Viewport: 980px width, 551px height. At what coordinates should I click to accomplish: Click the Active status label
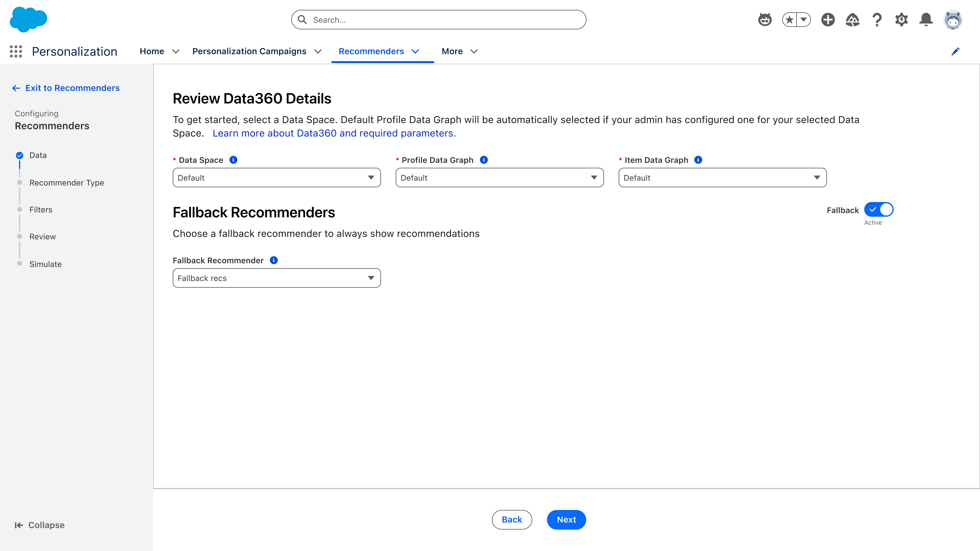coord(873,223)
